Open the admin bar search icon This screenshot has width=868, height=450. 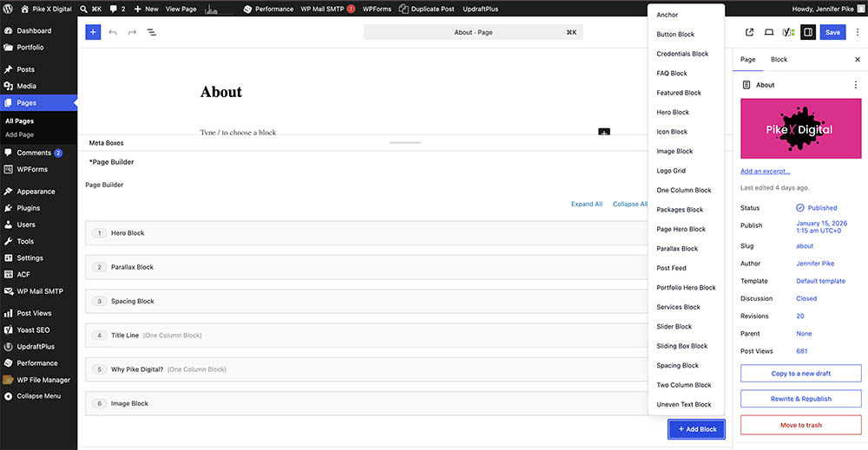(83, 9)
